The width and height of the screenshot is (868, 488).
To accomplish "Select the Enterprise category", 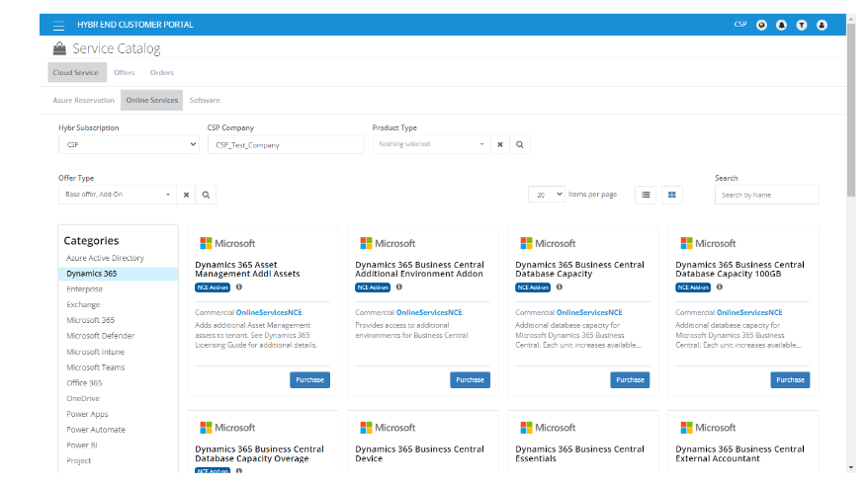I will pyautogui.click(x=85, y=289).
